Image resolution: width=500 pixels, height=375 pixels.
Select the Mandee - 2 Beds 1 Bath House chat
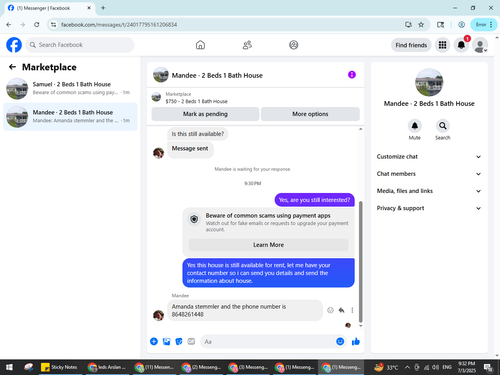tap(70, 117)
